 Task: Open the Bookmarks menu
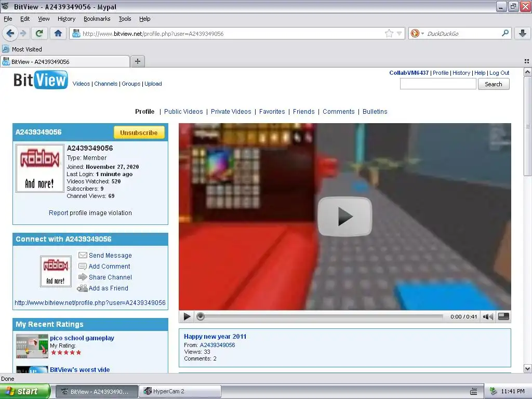coord(97,19)
